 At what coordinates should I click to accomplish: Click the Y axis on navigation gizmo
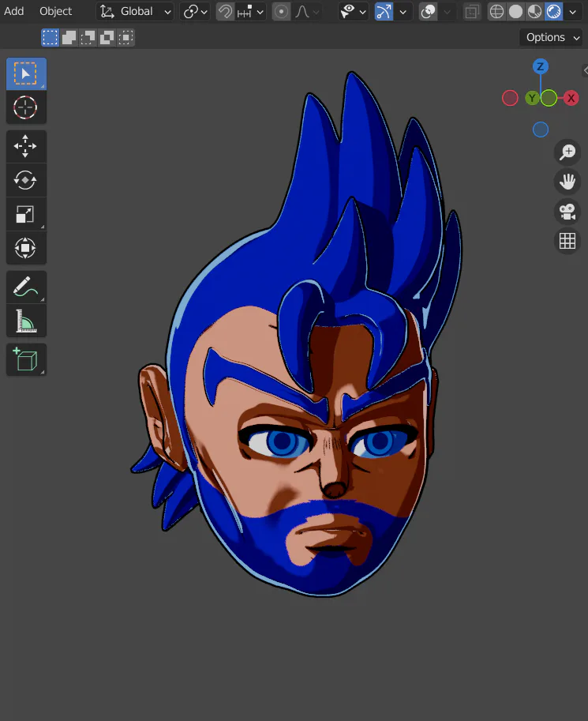tap(532, 98)
